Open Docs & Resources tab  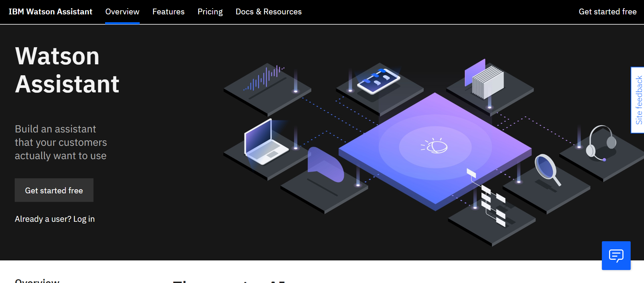[x=269, y=12]
